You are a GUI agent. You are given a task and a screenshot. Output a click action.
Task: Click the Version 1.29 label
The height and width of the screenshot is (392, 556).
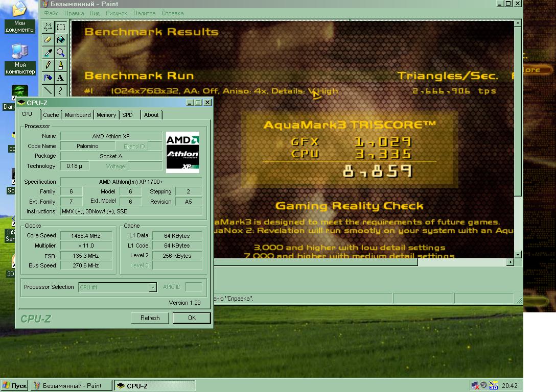pyautogui.click(x=185, y=303)
